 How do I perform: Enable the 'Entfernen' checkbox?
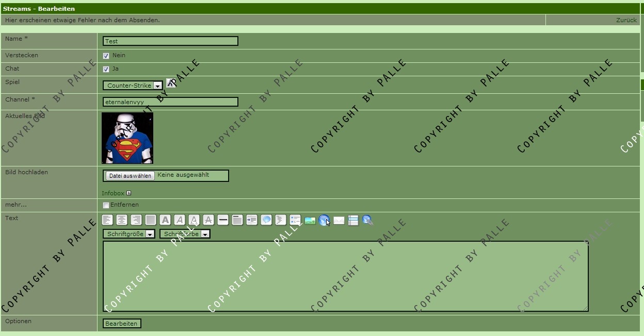tap(106, 205)
